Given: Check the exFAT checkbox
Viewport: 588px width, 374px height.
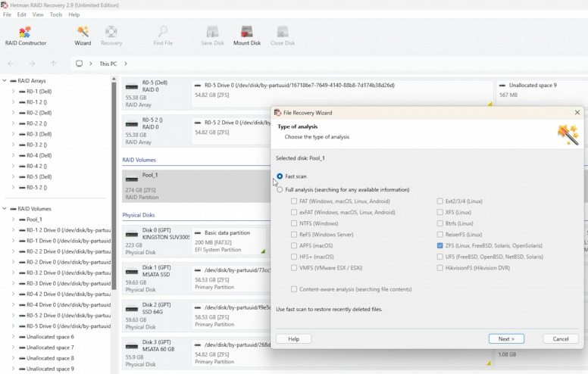Looking at the screenshot, I should click(x=294, y=212).
